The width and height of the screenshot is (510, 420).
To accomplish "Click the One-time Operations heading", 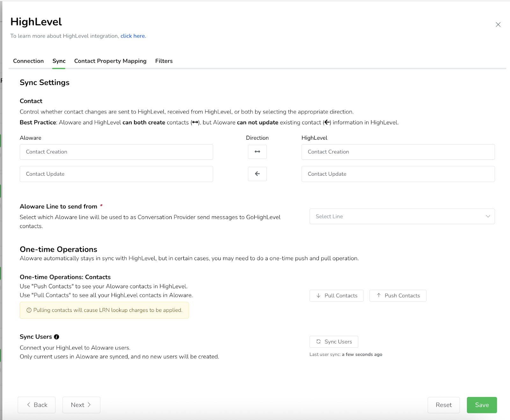I will 58,249.
